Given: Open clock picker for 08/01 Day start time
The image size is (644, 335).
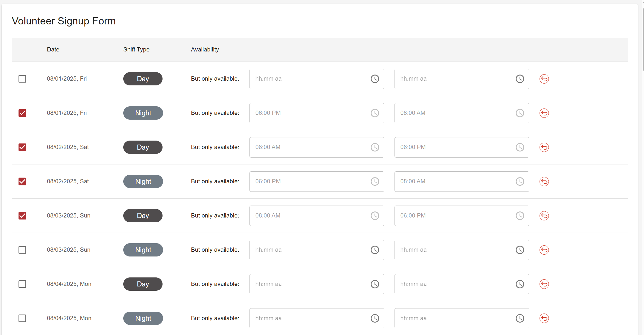Looking at the screenshot, I should (375, 79).
